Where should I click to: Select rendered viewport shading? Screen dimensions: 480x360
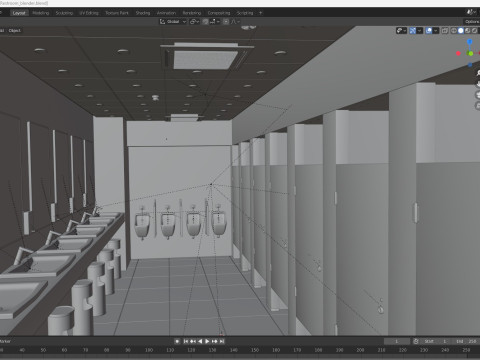[475, 31]
